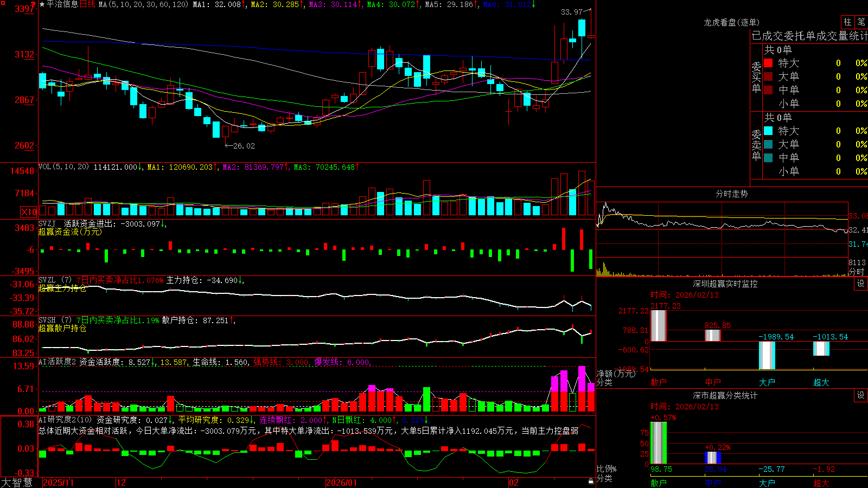Viewport: 868px width, 488px height.
Task: Click the 日线 period label
Action: tap(87, 4)
